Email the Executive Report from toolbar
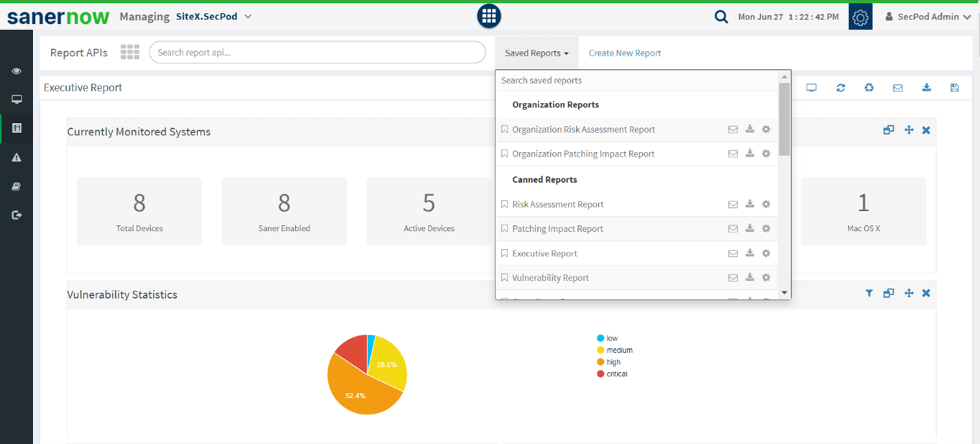This screenshot has height=444, width=980. [898, 88]
